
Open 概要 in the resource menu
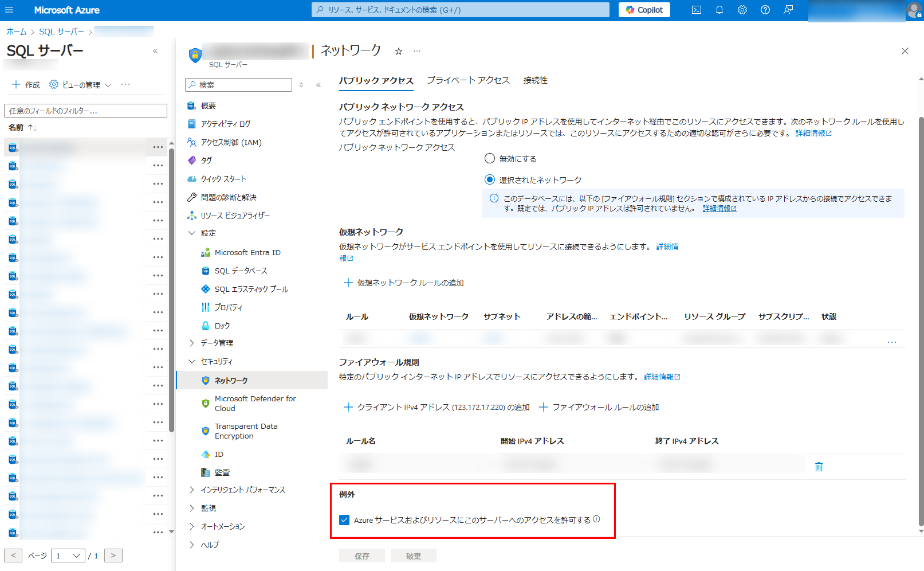click(209, 106)
